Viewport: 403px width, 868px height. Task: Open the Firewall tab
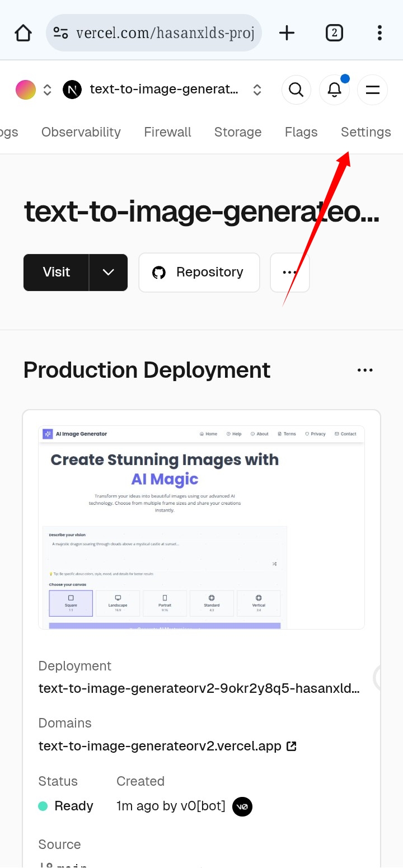(x=167, y=132)
